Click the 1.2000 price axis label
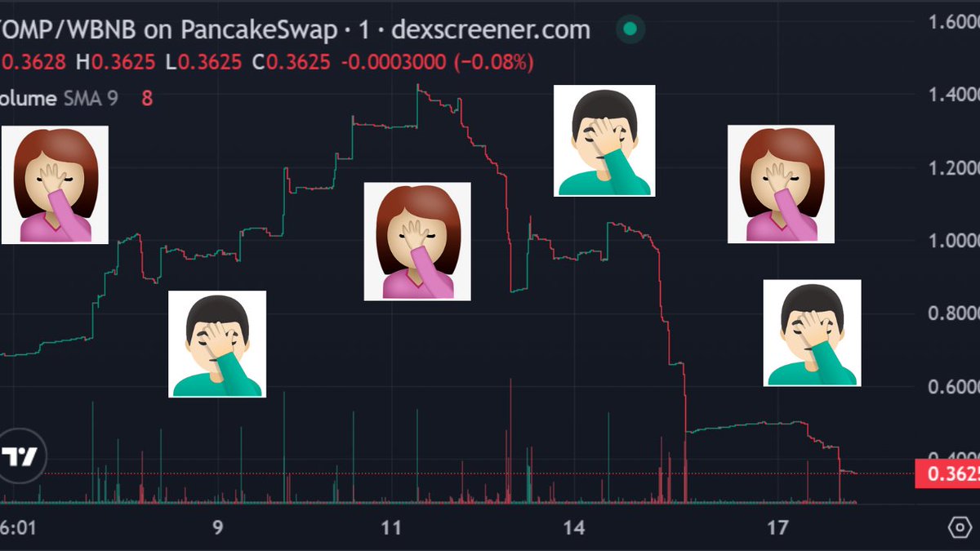This screenshot has width=980, height=551. [954, 169]
